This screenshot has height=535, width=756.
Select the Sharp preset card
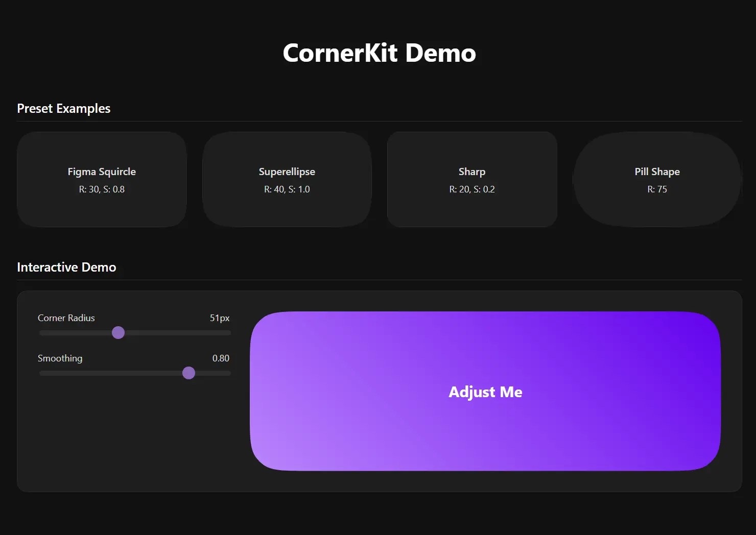coord(471,180)
